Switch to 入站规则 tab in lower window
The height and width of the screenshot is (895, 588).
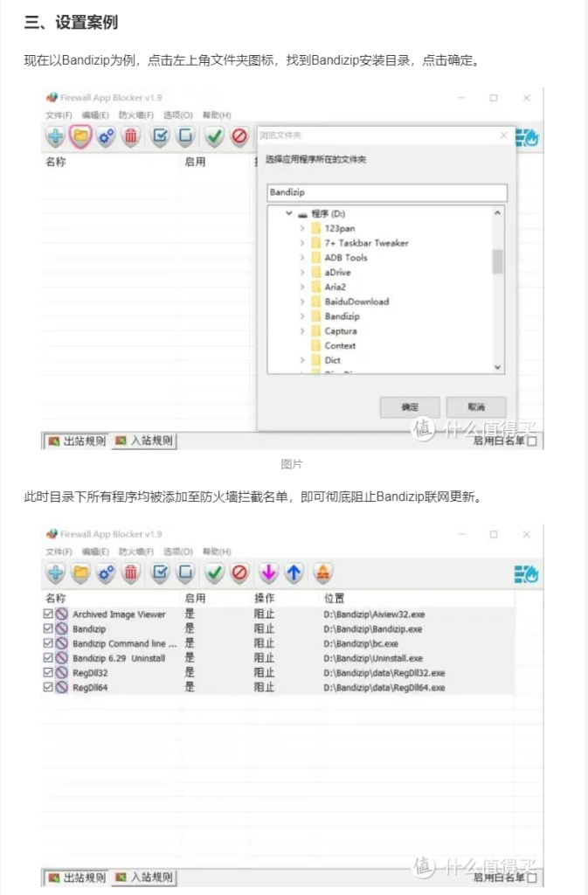point(145,878)
